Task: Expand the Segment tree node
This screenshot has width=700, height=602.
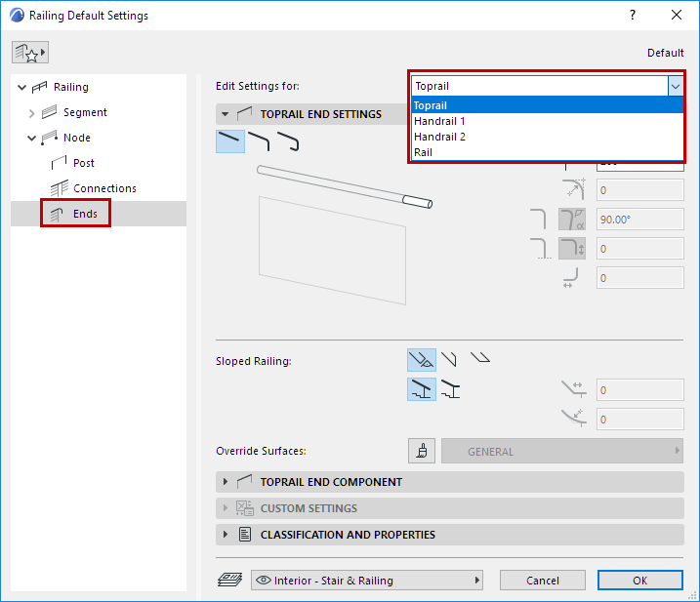Action: [x=31, y=113]
